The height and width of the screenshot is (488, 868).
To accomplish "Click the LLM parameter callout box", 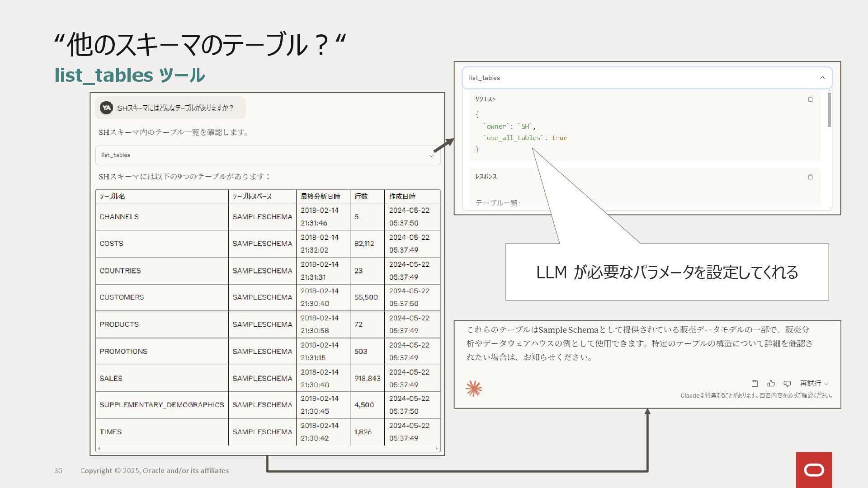I will 667,272.
